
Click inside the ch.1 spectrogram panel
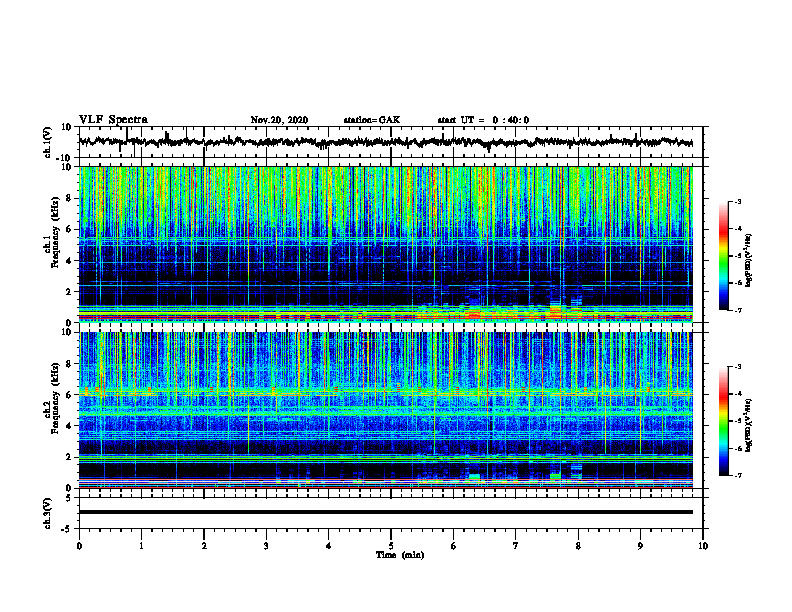386,244
